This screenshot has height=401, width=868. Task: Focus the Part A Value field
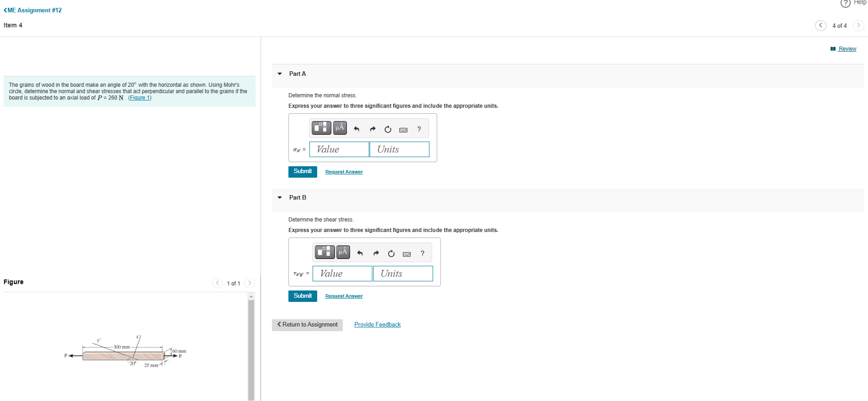click(339, 149)
